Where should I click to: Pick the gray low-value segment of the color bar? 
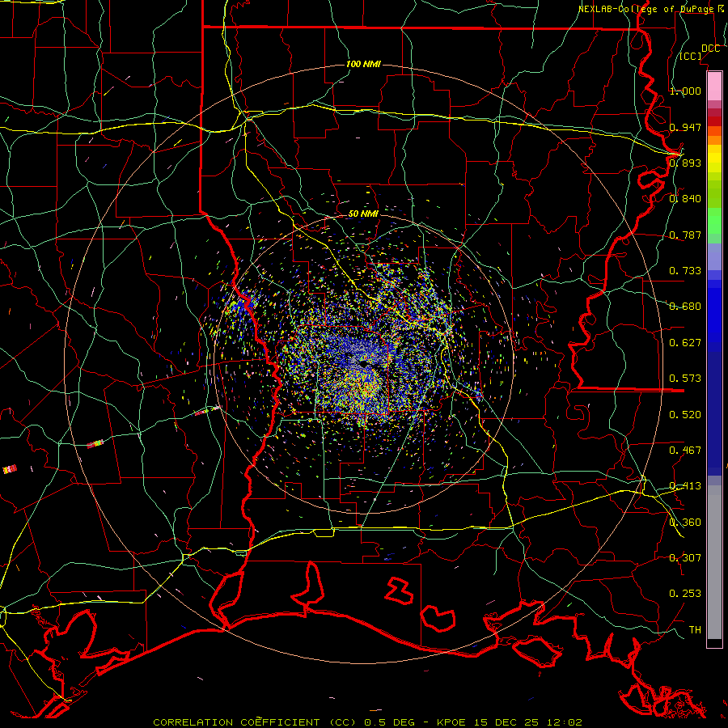click(x=714, y=562)
